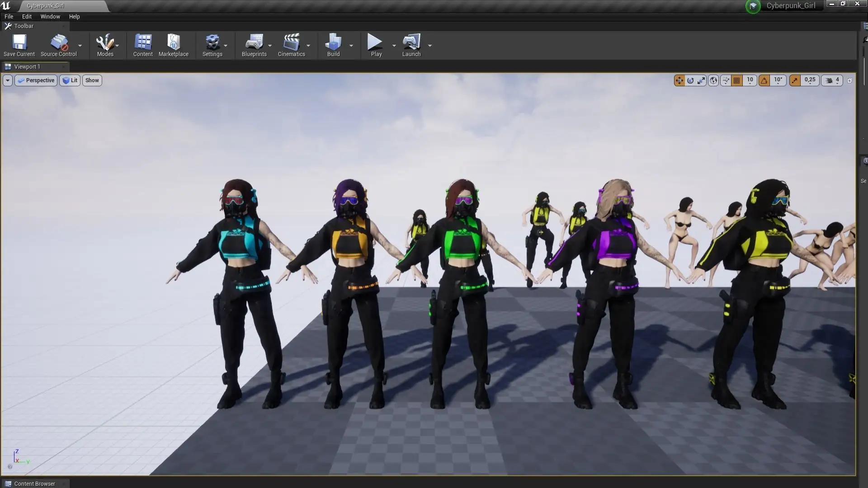
Task: Select the scale gizmo tool
Action: [701, 80]
